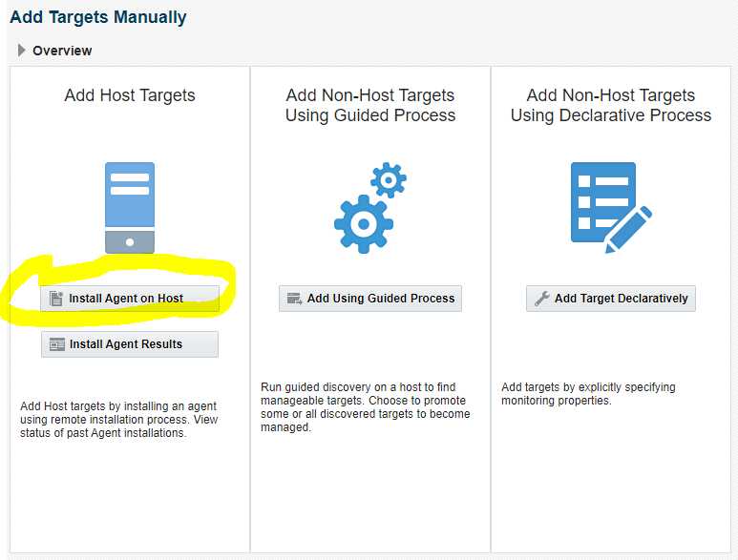Click the document icon on Install Agent on Host
This screenshot has width=738, height=560.
click(56, 299)
